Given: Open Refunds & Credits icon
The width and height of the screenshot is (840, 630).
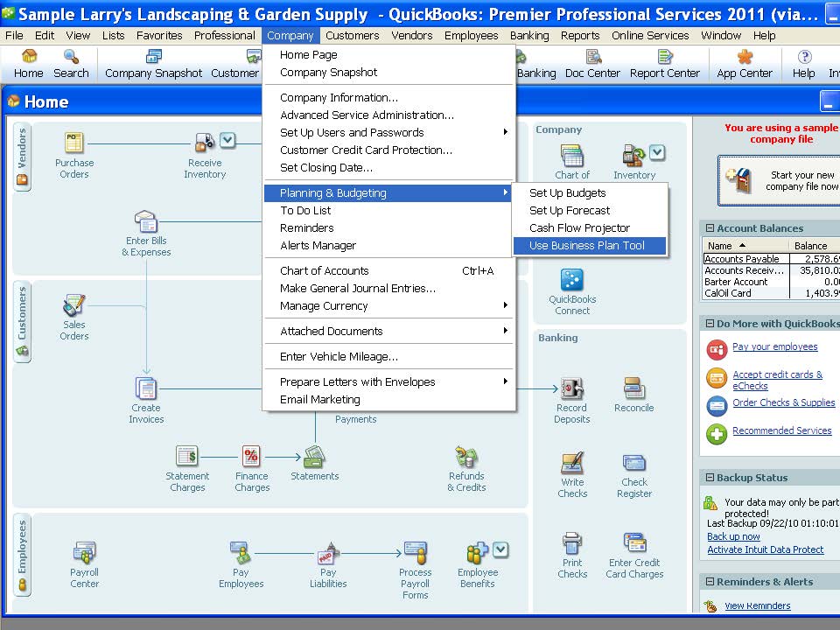Looking at the screenshot, I should [x=466, y=457].
